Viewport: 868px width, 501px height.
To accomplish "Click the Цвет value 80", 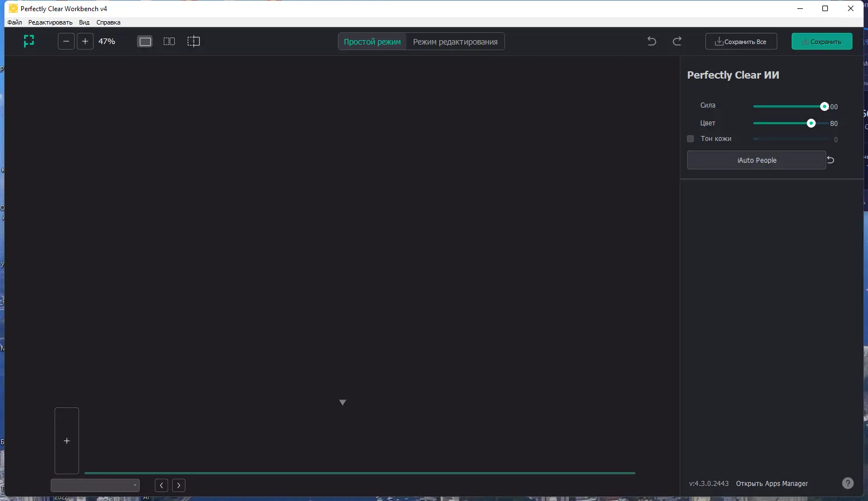I will [x=834, y=124].
